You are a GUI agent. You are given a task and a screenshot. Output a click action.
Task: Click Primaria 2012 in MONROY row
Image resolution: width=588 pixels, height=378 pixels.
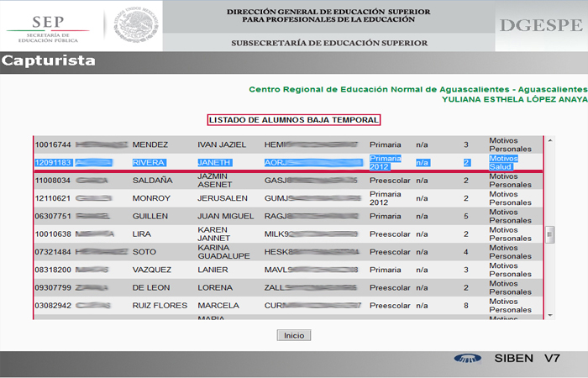385,198
